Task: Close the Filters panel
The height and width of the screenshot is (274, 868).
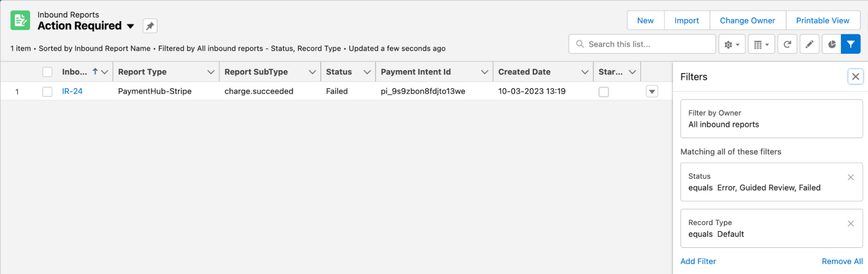Action: [855, 76]
